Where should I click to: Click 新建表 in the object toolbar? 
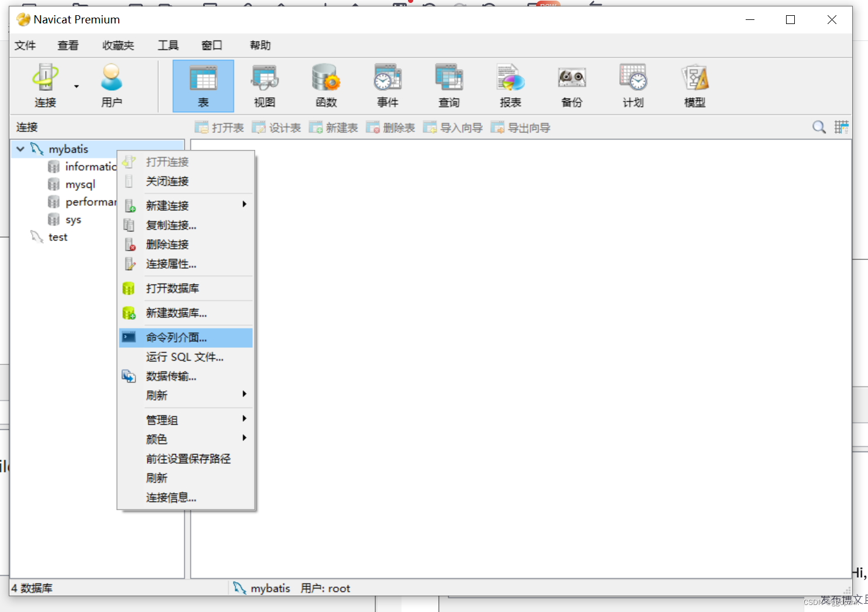(334, 128)
